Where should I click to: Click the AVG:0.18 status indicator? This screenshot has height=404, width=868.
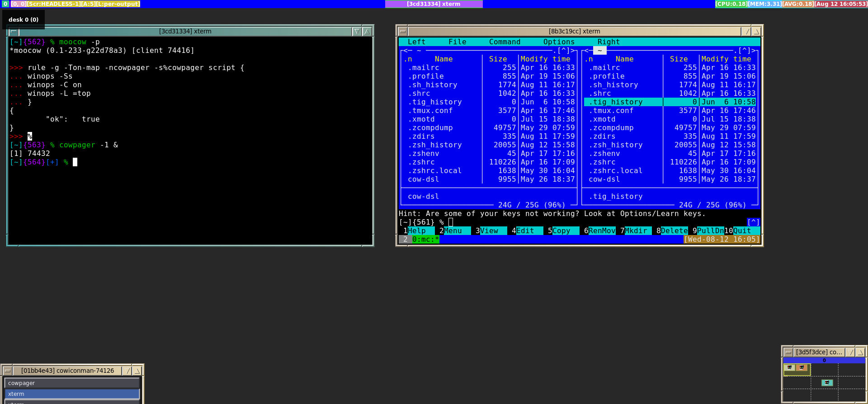coord(798,4)
